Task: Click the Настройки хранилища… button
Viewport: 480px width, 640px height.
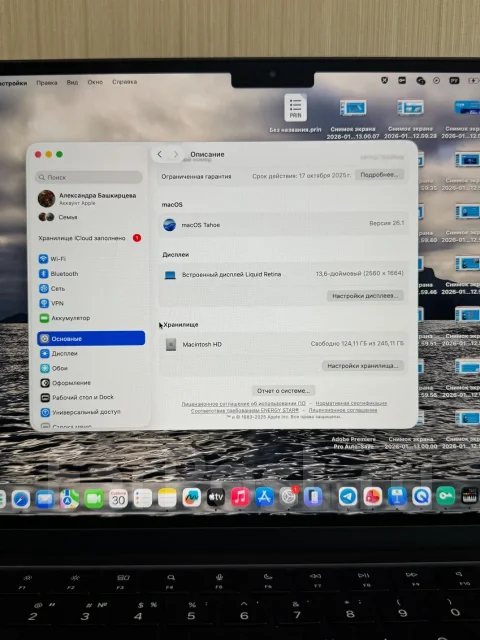Action: pos(362,366)
